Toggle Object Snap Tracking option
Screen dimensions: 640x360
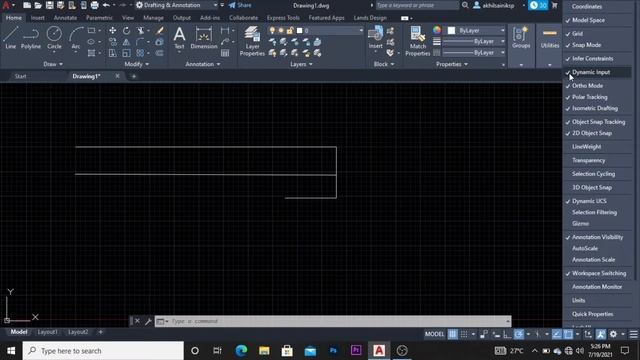(x=597, y=122)
